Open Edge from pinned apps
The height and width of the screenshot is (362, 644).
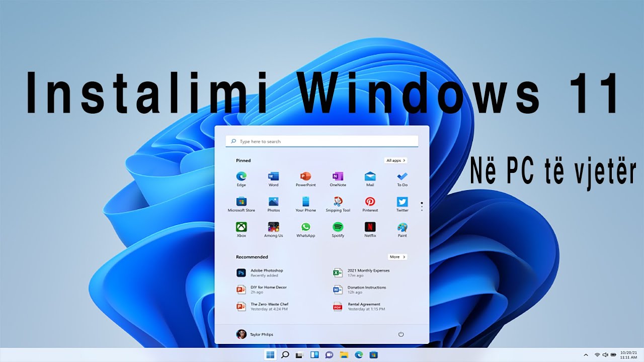(x=242, y=178)
